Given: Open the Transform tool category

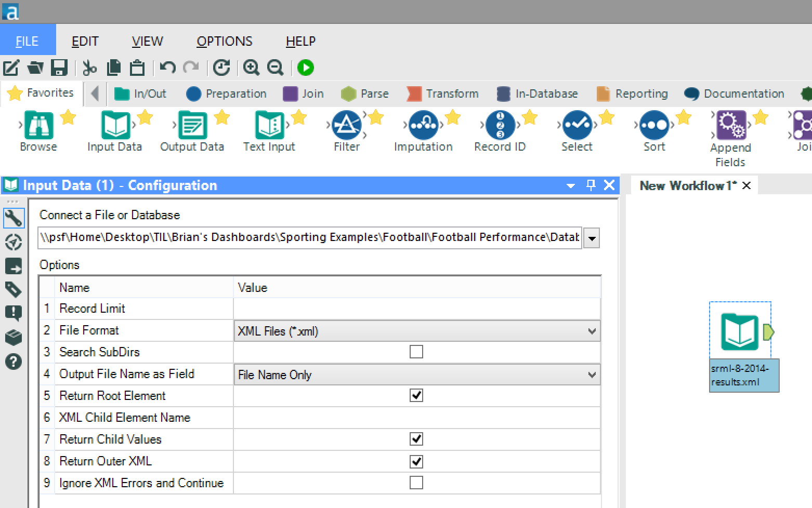Looking at the screenshot, I should [442, 93].
